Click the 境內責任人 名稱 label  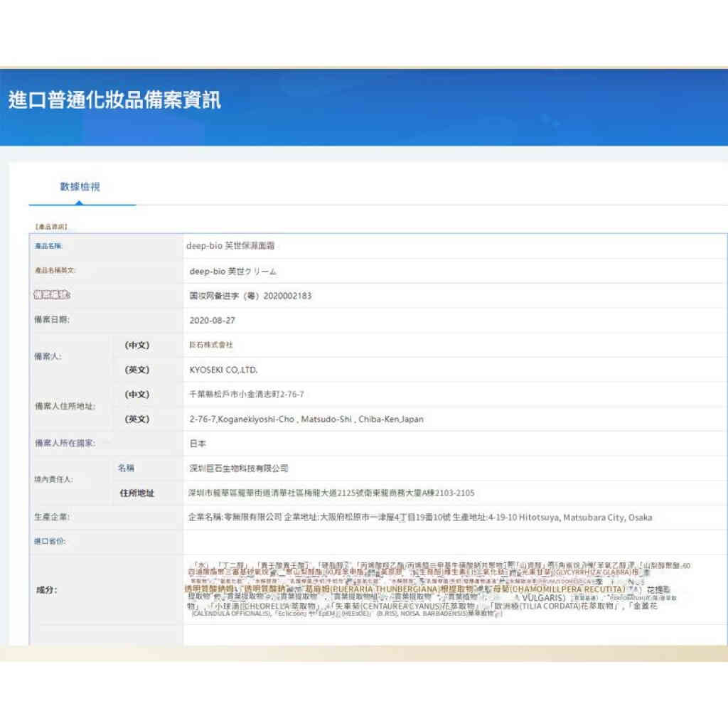125,469
